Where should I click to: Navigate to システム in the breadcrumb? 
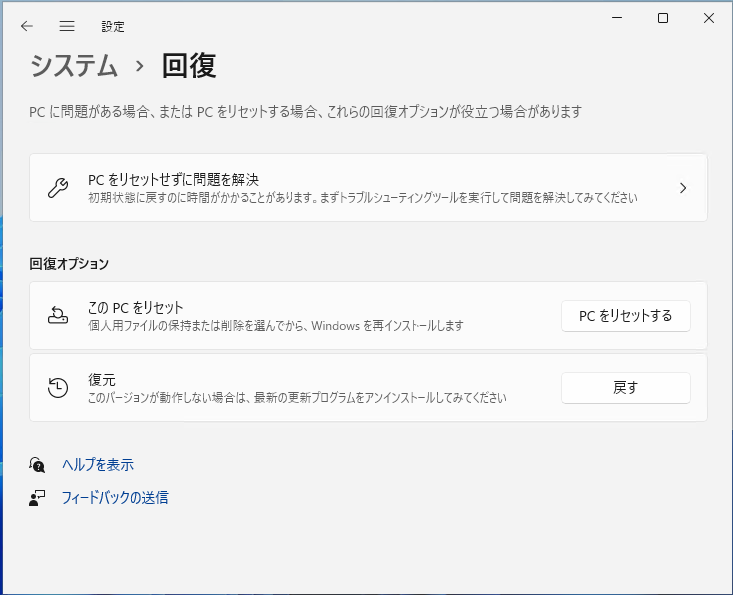[x=74, y=65]
